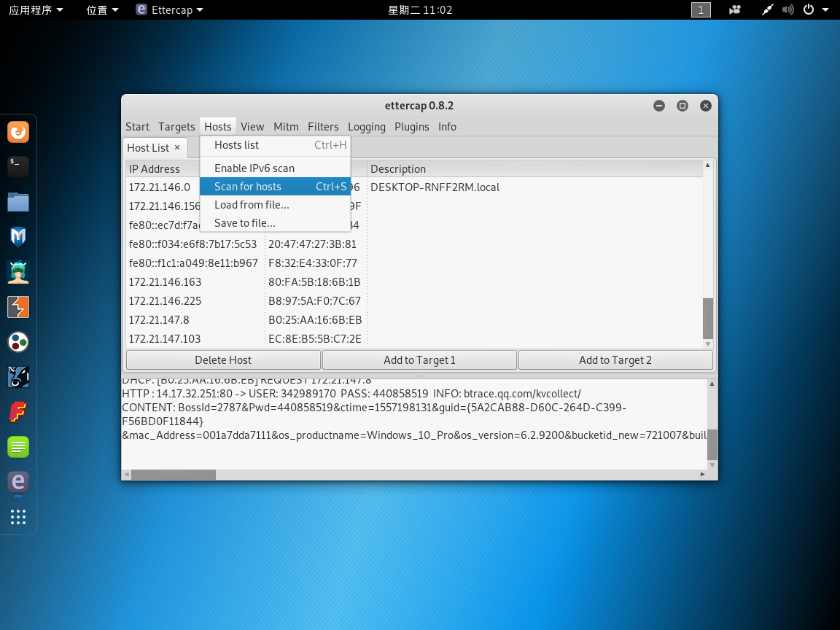Open Firefox from the dock
The width and height of the screenshot is (840, 630).
click(17, 132)
